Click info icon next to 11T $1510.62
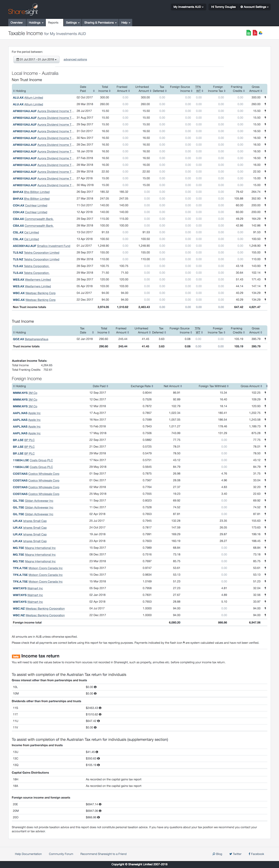 point(100,714)
